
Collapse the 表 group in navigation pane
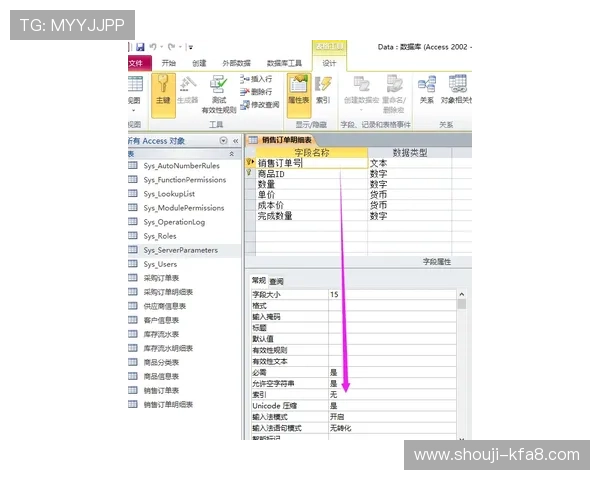point(232,154)
